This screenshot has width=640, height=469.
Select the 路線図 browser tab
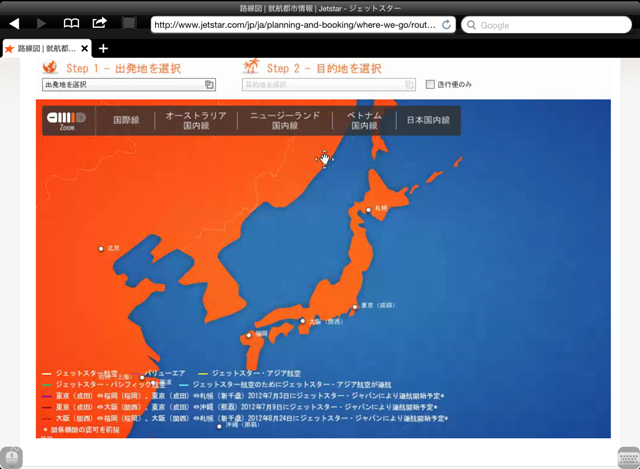tap(46, 49)
